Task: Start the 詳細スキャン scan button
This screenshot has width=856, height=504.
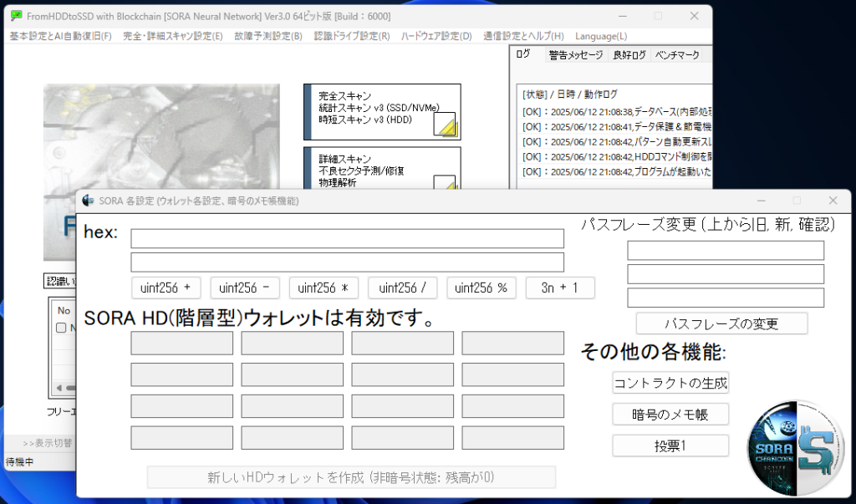Action: [382, 168]
